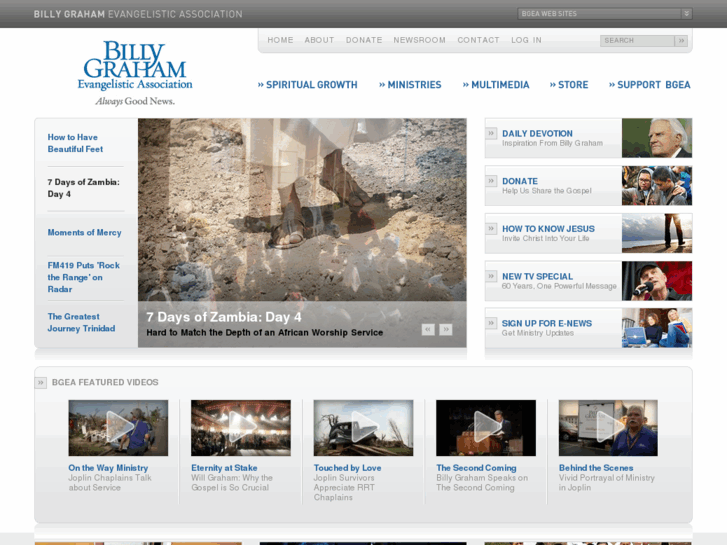Screen dimensions: 727x545
Task: Visit the Newsroom section
Action: click(420, 40)
